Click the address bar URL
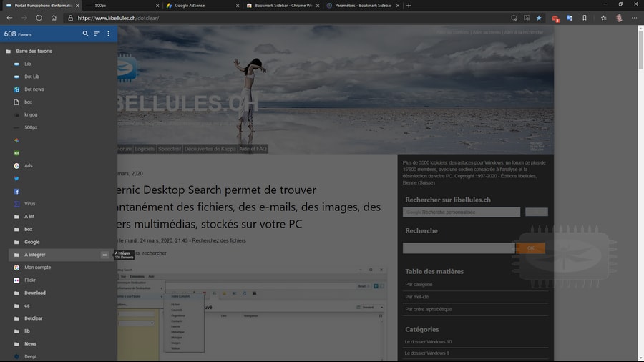This screenshot has height=362, width=644. point(118,18)
